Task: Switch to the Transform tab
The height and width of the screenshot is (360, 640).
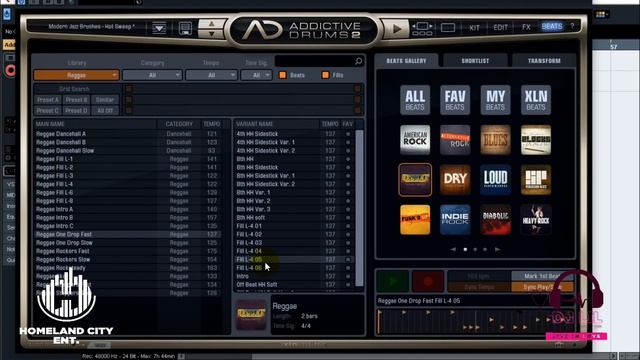Action: pyautogui.click(x=544, y=60)
